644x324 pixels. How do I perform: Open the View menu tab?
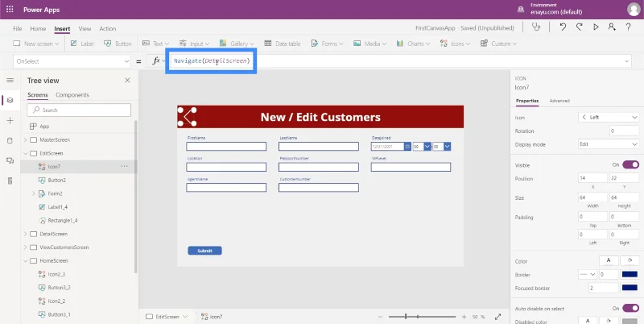click(85, 29)
